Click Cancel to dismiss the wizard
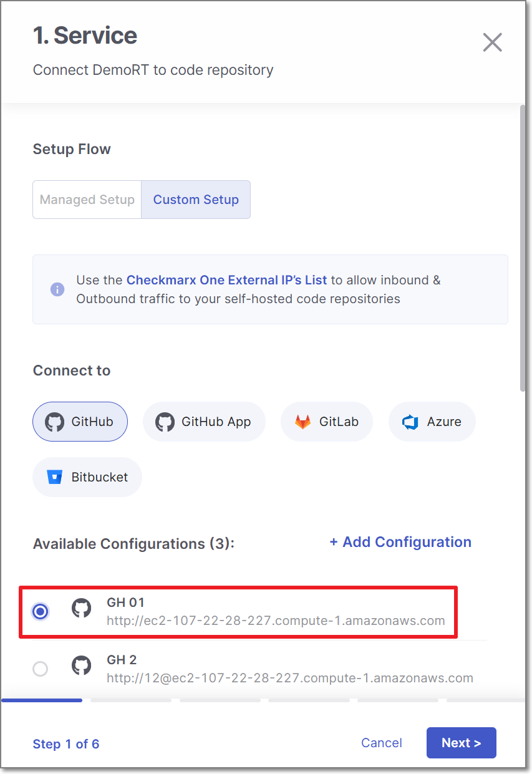Screen dimensions: 532x774 382,743
